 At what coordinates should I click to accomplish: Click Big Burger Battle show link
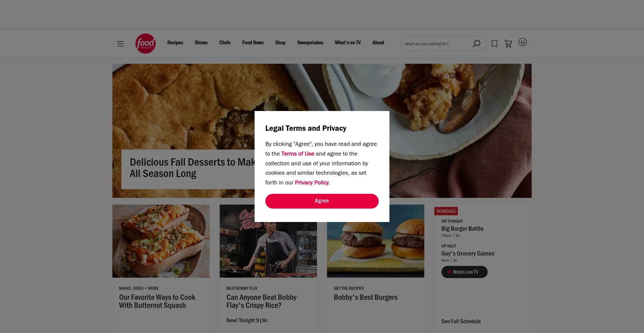click(x=462, y=229)
